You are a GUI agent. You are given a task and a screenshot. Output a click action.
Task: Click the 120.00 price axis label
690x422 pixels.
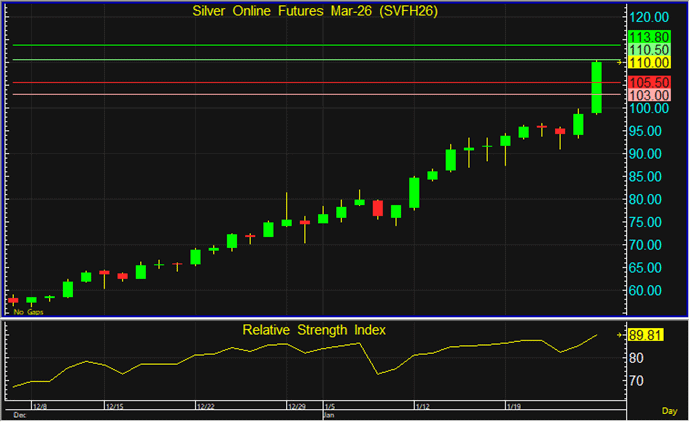[649, 17]
